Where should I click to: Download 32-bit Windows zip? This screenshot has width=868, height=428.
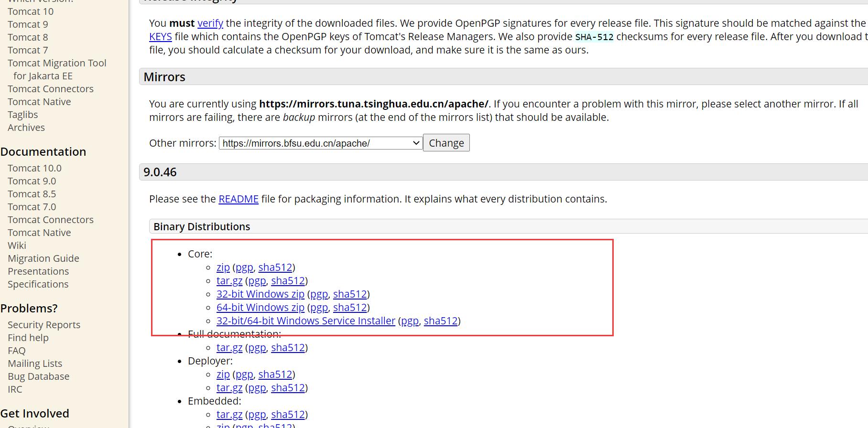[260, 294]
